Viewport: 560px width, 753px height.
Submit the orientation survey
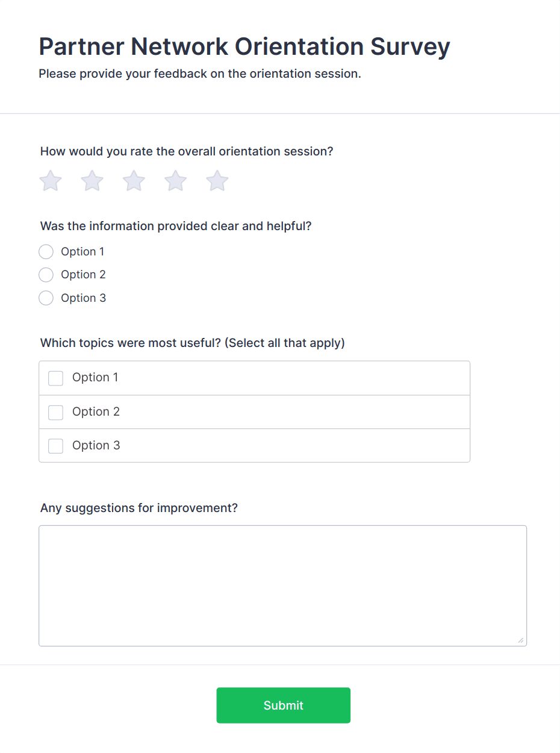tap(283, 705)
